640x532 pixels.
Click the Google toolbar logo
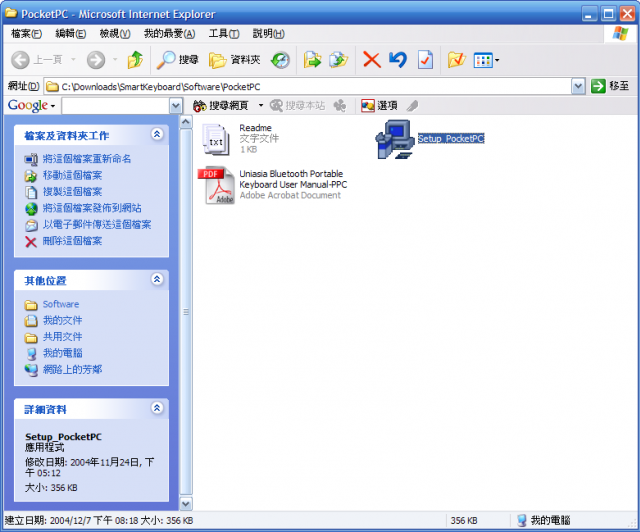pyautogui.click(x=28, y=105)
